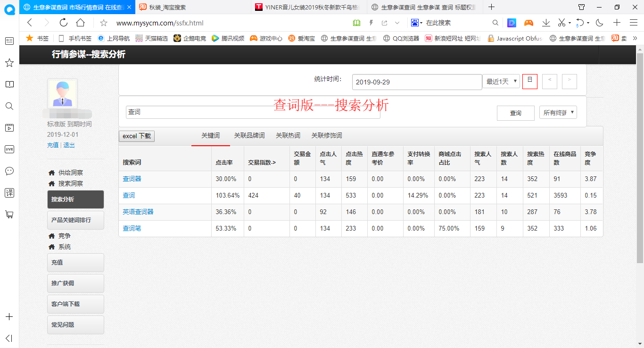This screenshot has width=644, height=348.
Task: Select 产品关键词排行 in the left menu
Action: coord(75,220)
